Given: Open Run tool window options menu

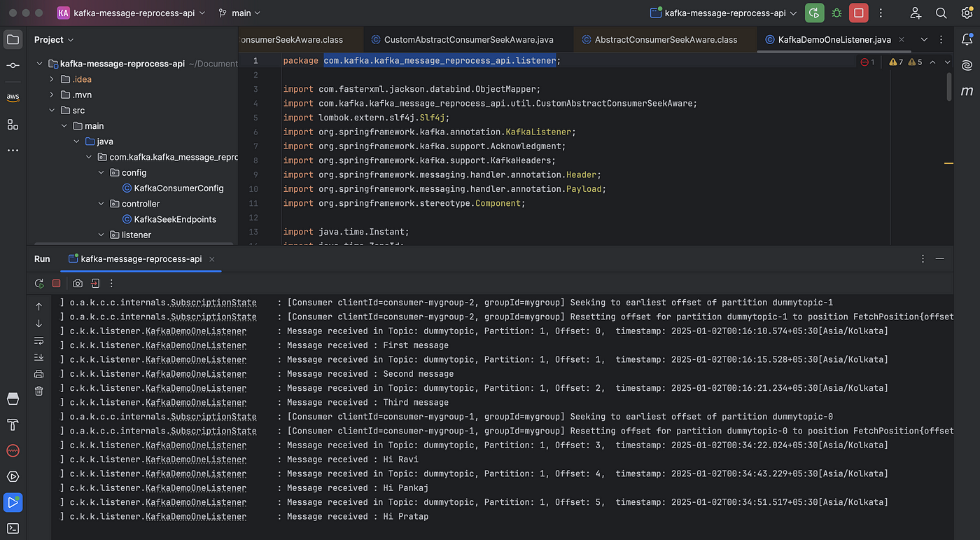Looking at the screenshot, I should (923, 258).
